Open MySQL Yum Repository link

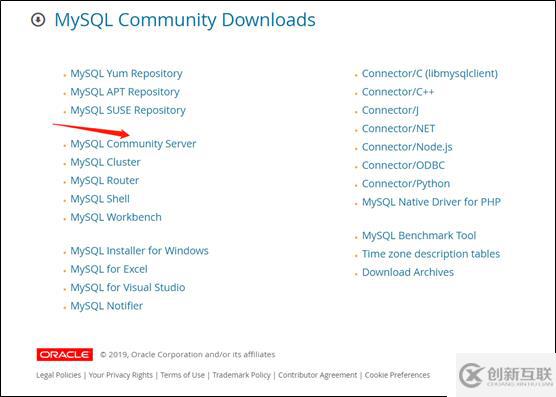[x=126, y=73]
